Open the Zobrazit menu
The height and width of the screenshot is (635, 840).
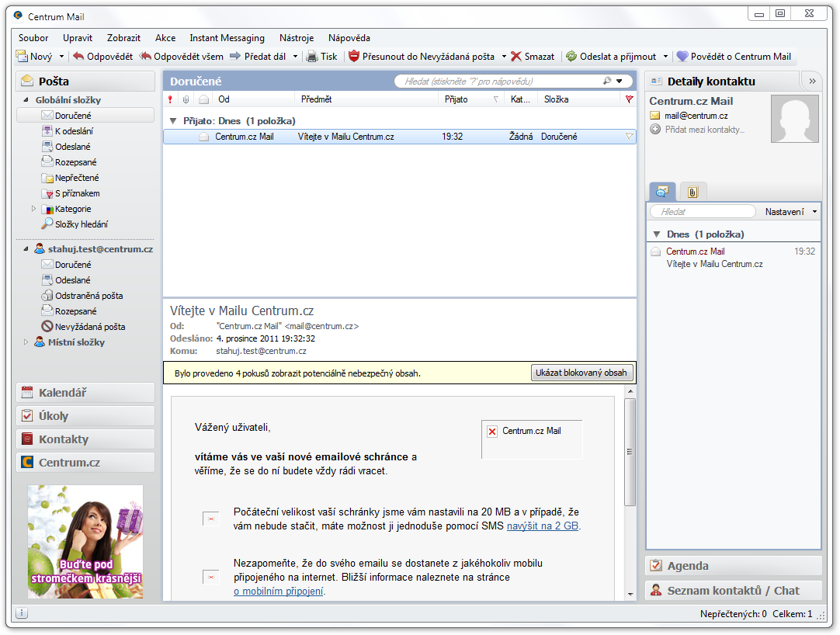[123, 38]
